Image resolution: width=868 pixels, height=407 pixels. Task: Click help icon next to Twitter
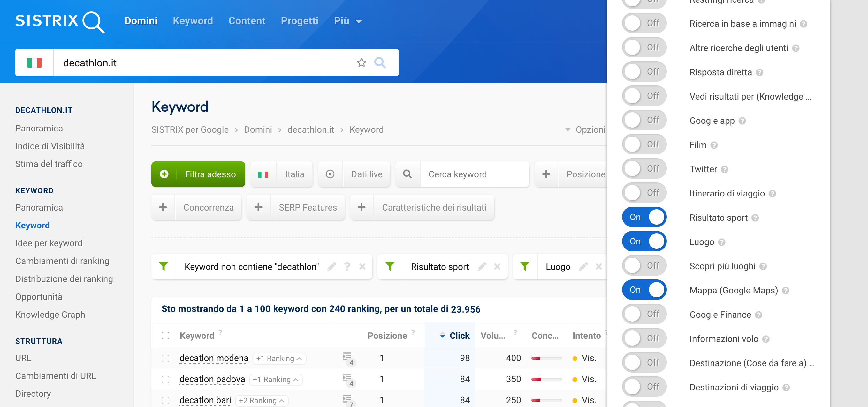tap(725, 169)
